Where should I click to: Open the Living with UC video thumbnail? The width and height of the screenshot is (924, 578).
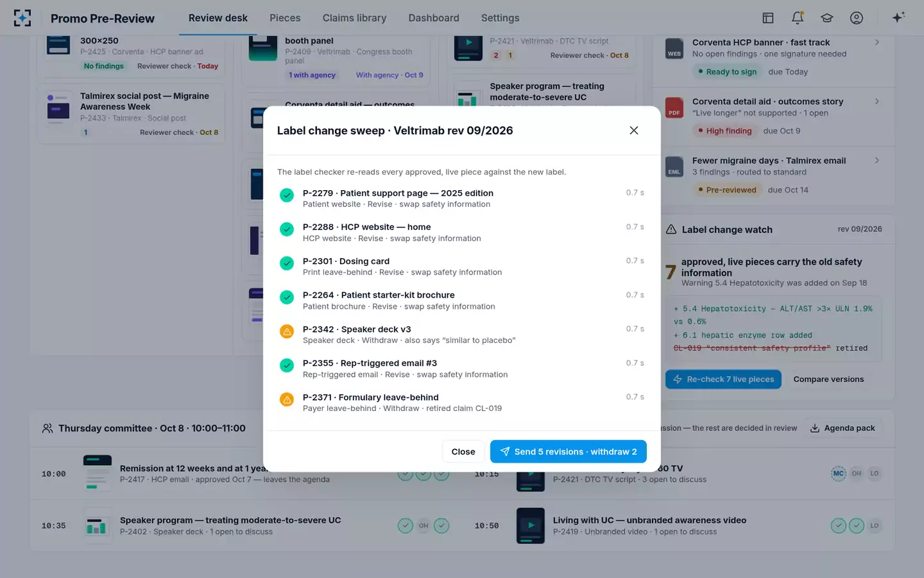click(x=531, y=526)
